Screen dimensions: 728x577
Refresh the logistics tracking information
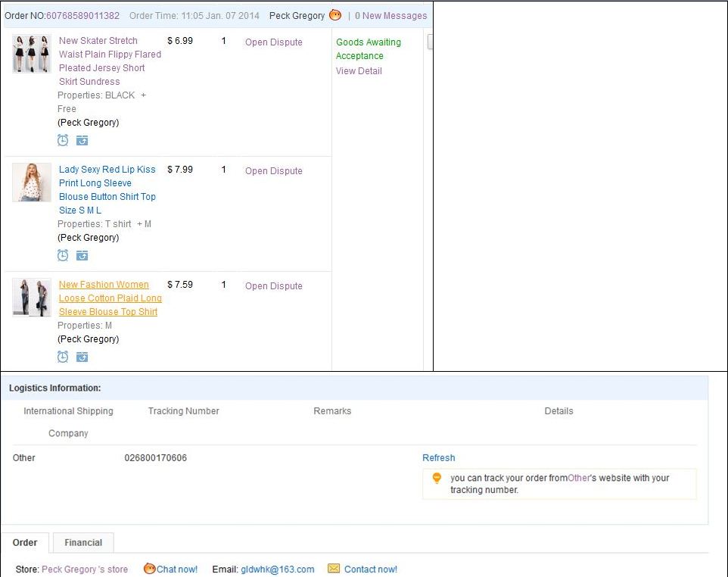pyautogui.click(x=438, y=458)
